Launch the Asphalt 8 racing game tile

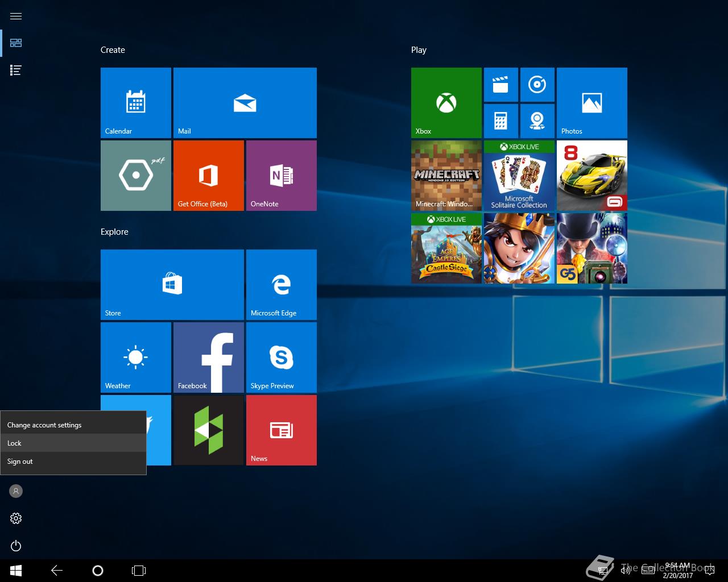point(592,176)
